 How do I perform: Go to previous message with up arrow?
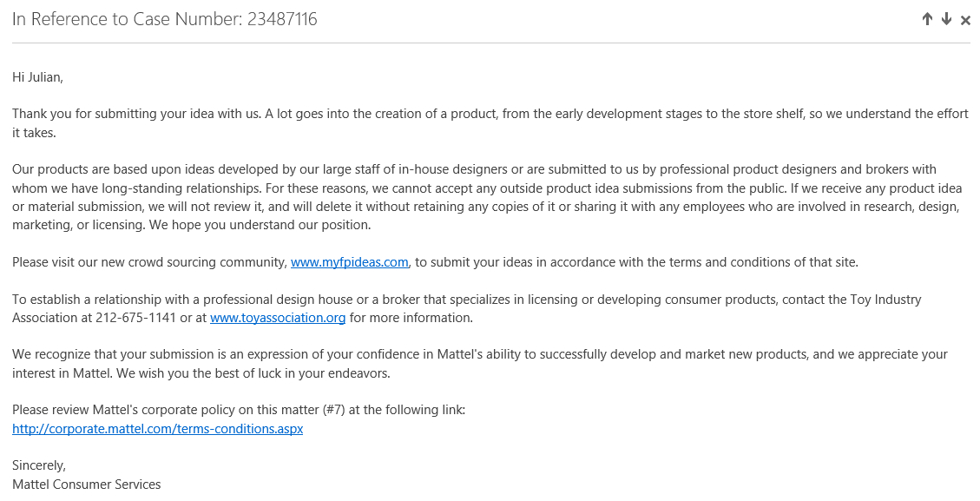(928, 19)
